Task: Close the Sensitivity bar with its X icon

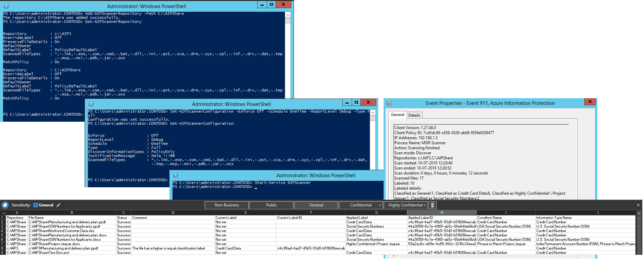Action: [x=638, y=205]
